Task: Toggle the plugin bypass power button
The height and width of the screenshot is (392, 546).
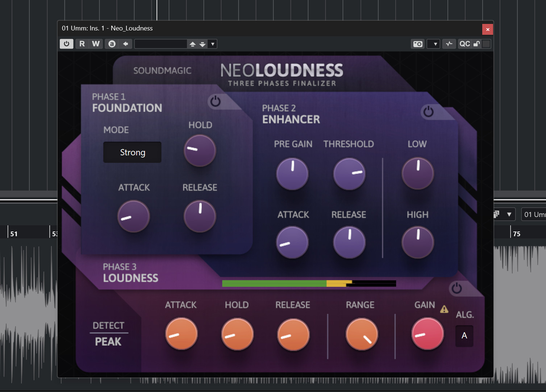Action: (x=66, y=44)
